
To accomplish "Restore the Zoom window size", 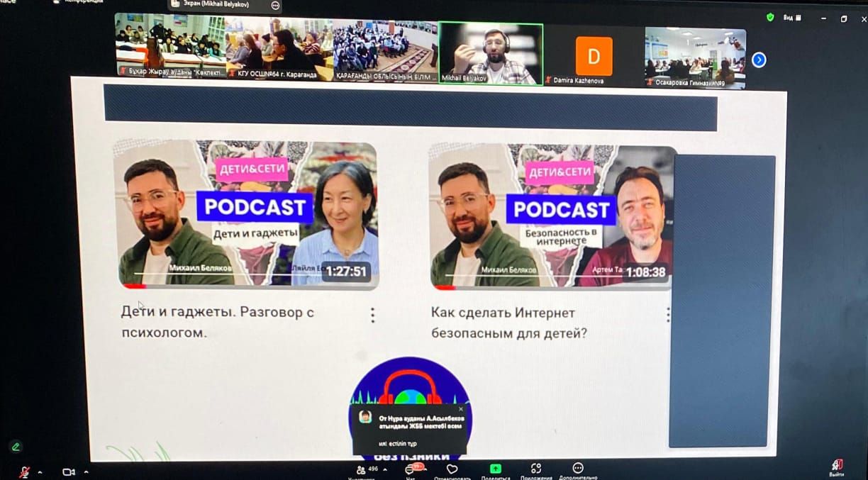I will [844, 18].
